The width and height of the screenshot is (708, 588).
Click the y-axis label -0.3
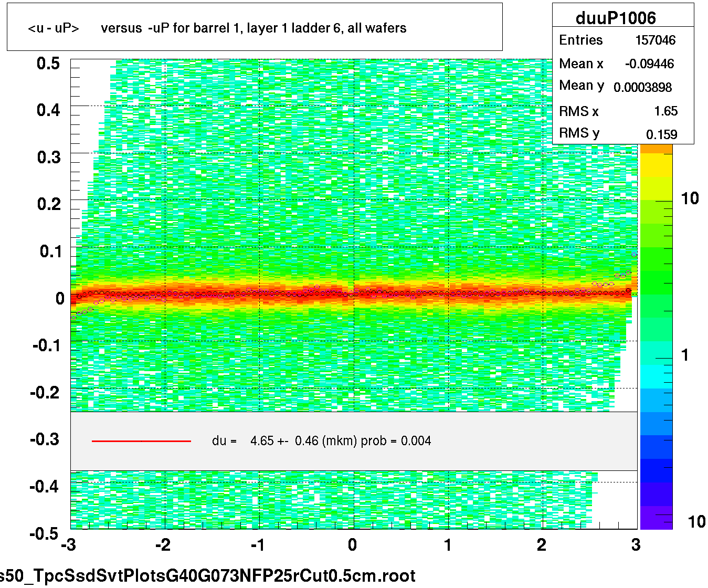click(45, 439)
